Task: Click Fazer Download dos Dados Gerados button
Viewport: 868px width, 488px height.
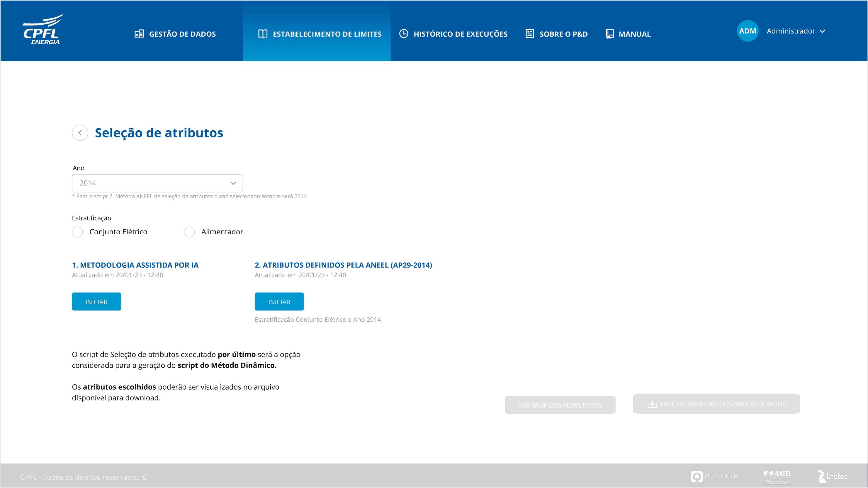Action: coord(716,404)
